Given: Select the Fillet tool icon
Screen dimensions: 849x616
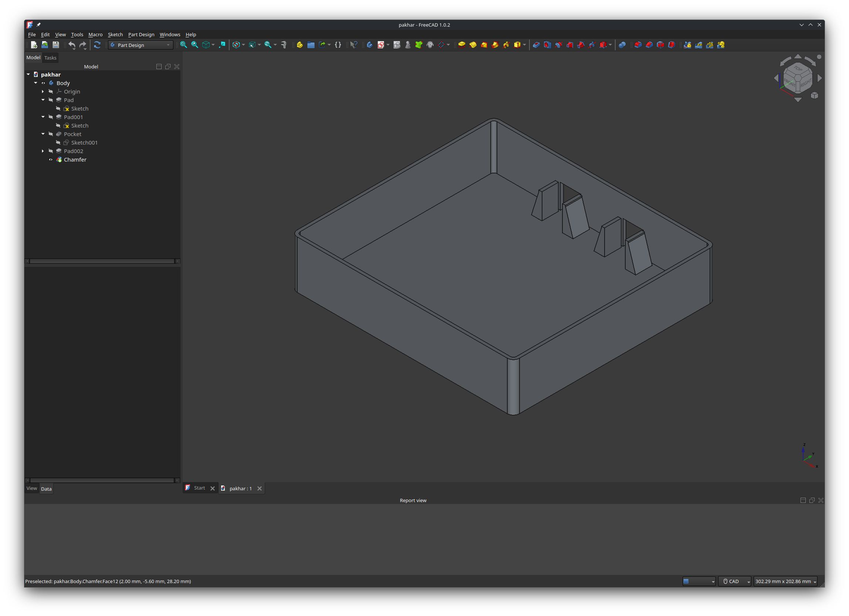Looking at the screenshot, I should [x=638, y=45].
